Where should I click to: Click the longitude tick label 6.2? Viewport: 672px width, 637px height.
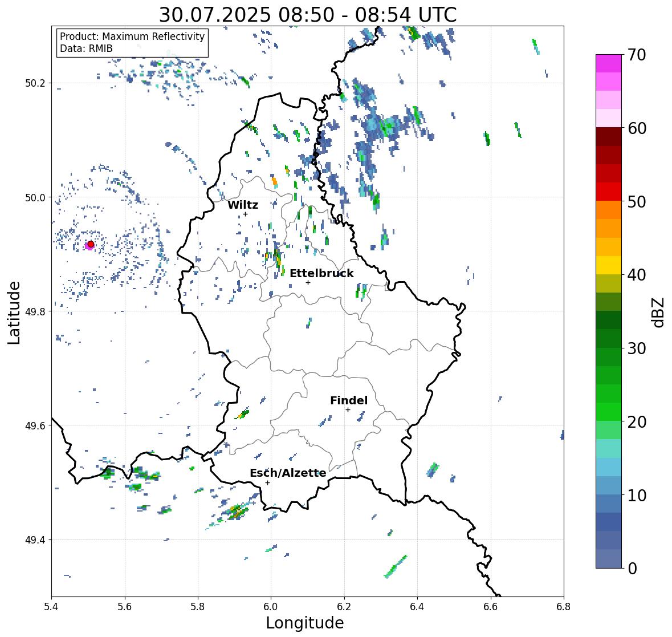pyautogui.click(x=344, y=607)
